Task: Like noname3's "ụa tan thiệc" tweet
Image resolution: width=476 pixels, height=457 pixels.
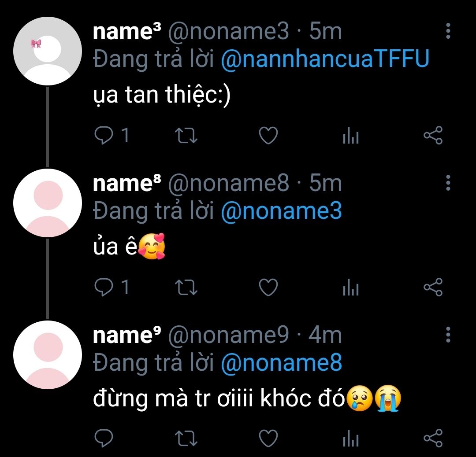Action: point(268,136)
